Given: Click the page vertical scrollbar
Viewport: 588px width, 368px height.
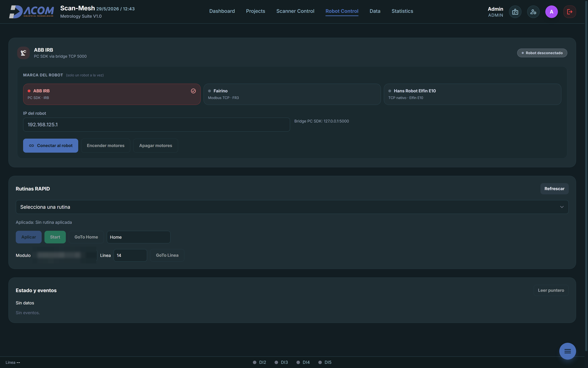Looking at the screenshot, I should click(x=586, y=177).
